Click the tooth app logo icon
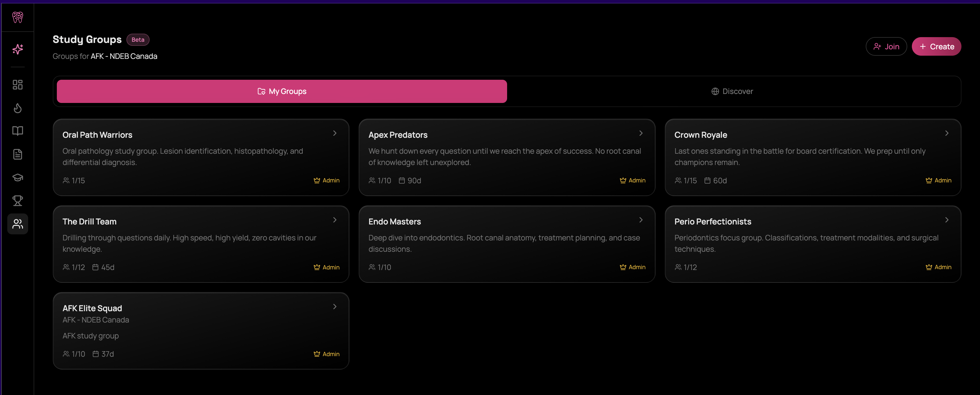Image resolution: width=980 pixels, height=395 pixels. (17, 17)
